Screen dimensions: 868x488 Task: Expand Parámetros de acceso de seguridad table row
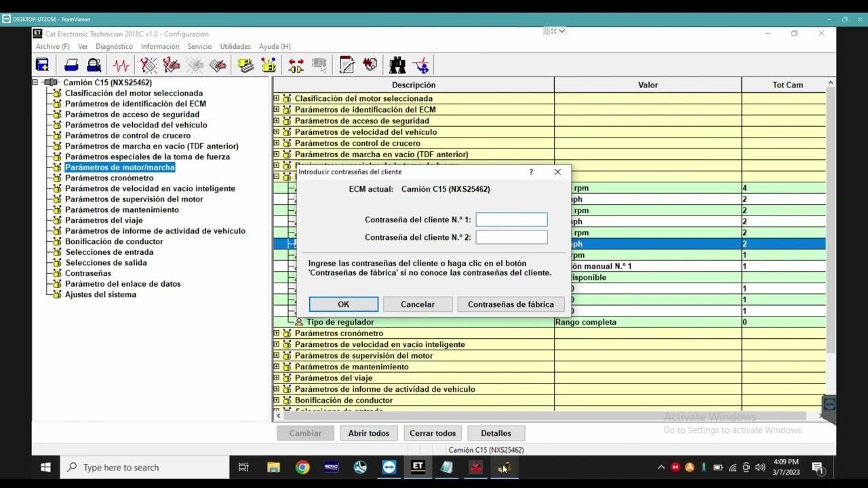pos(276,121)
